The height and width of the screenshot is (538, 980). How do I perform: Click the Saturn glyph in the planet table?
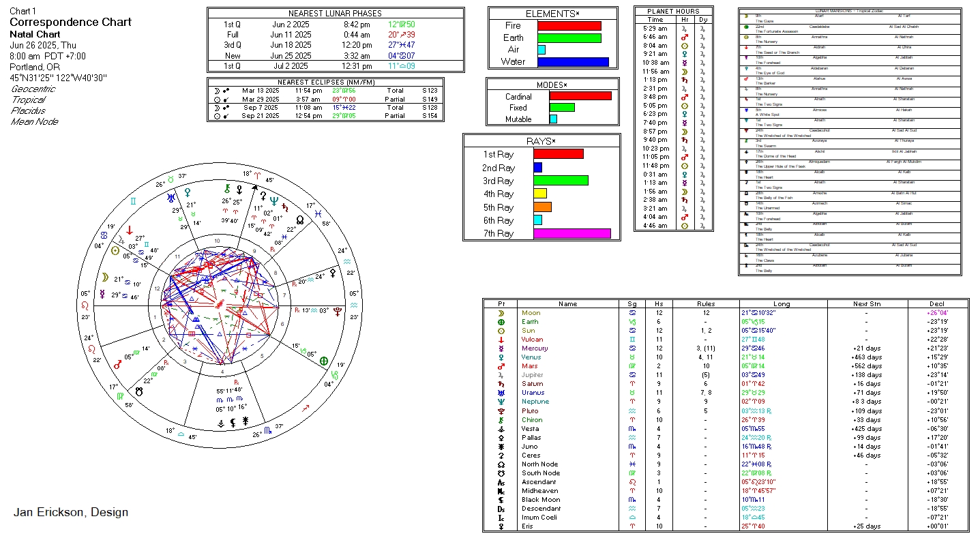501,384
